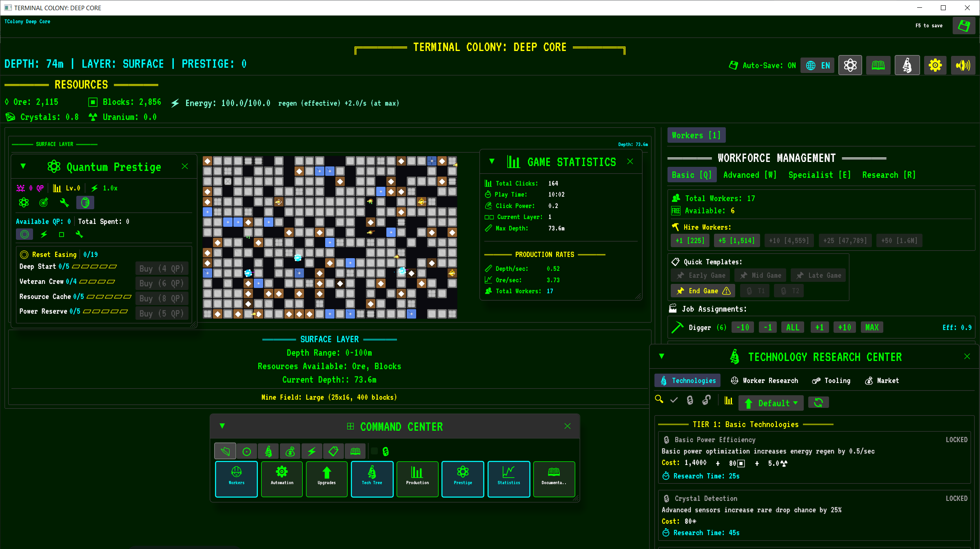This screenshot has width=980, height=549.
Task: Open Upgrades tile in Command Center
Action: pos(326,478)
